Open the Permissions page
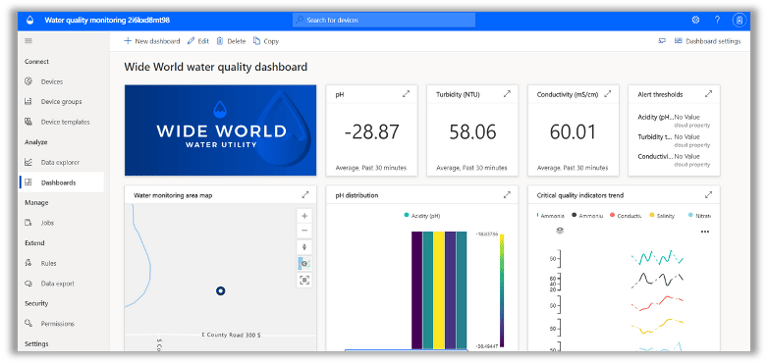 pos(57,323)
